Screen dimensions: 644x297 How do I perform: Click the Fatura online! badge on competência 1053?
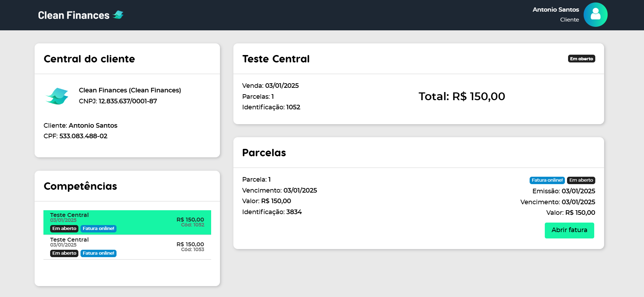point(98,253)
